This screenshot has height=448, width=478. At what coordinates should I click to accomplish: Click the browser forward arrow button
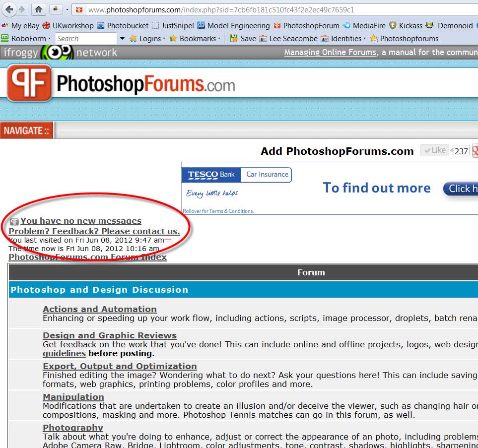22,9
